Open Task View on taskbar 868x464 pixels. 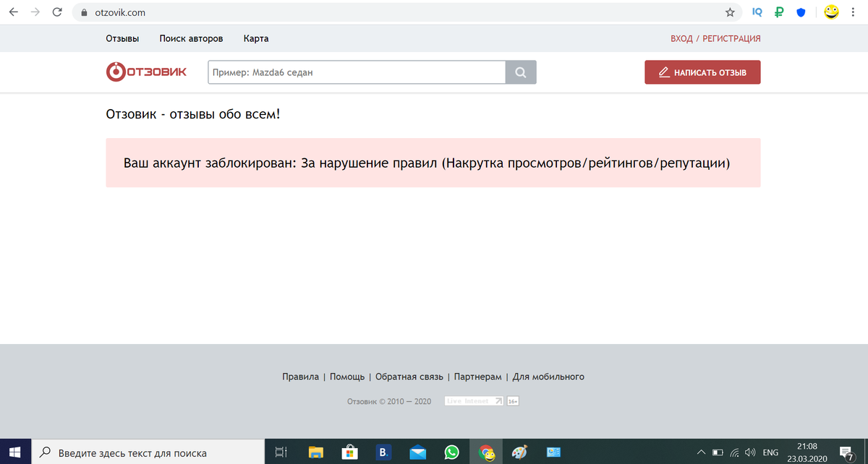click(281, 452)
